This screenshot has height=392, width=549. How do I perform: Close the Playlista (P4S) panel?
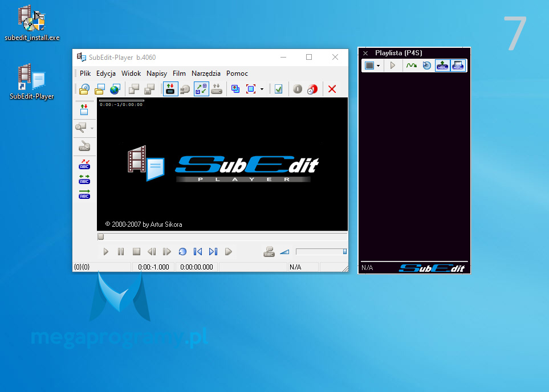click(x=365, y=53)
